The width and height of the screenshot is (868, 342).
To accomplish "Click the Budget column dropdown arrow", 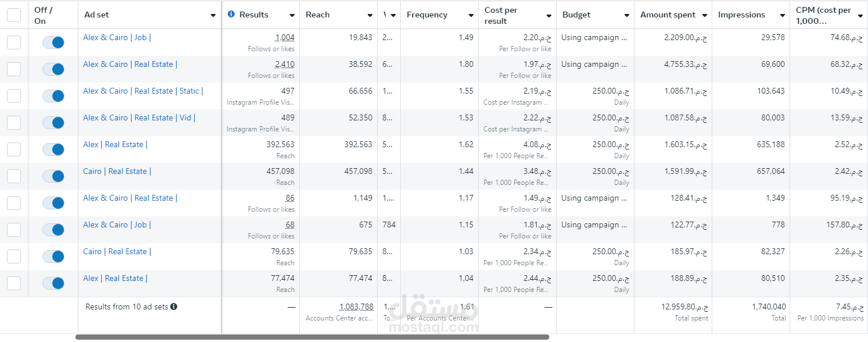I will click(x=627, y=15).
